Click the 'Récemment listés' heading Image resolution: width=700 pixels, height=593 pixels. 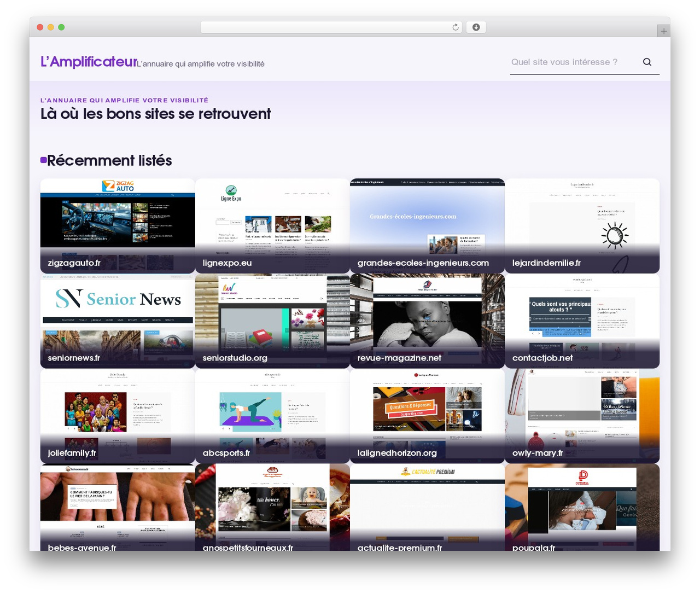[x=109, y=160]
